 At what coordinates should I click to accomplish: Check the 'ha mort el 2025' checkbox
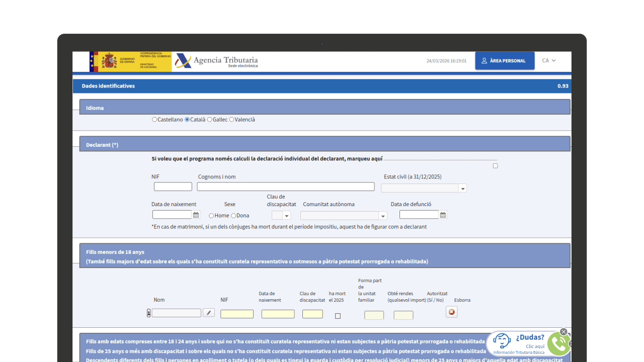[338, 316]
